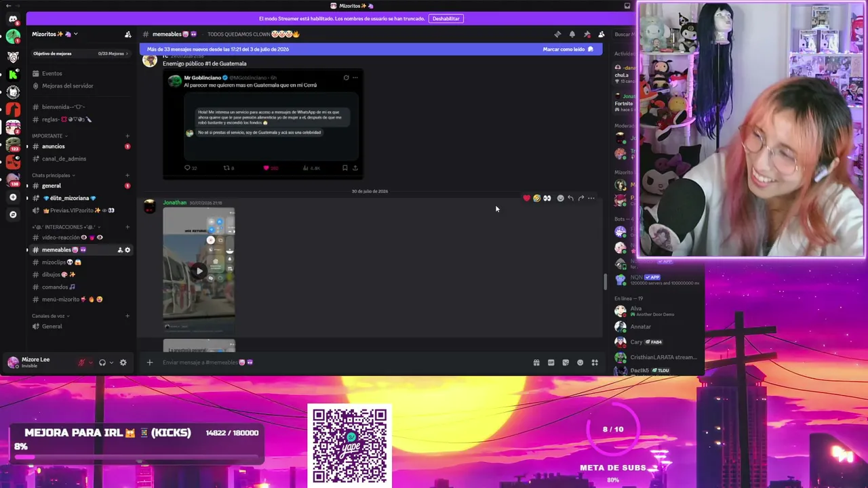This screenshot has width=868, height=488.
Task: Expand the Mizoritos server menu
Action: (x=54, y=34)
